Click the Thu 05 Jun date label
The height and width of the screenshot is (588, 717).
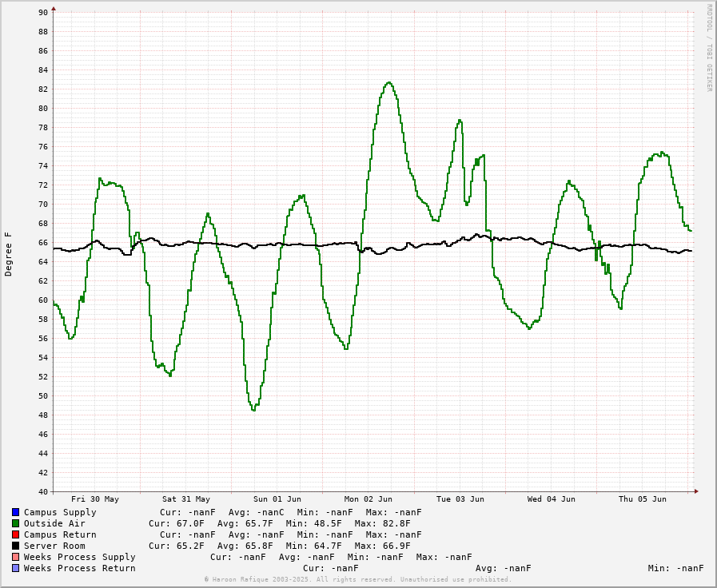[642, 499]
